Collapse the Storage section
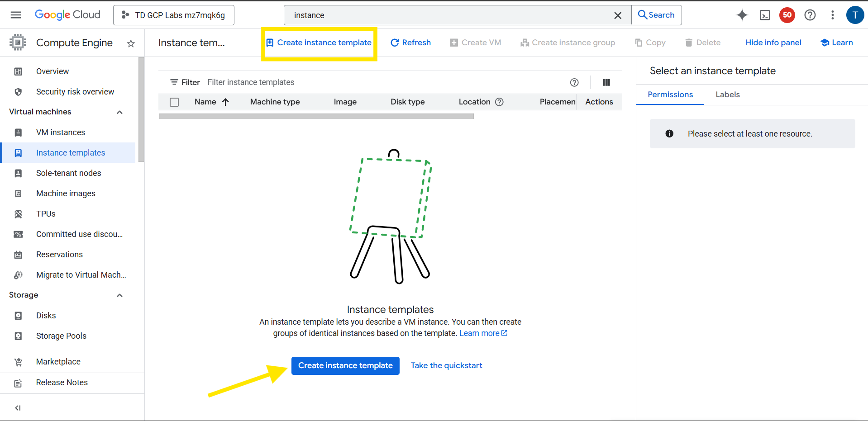 coord(119,295)
